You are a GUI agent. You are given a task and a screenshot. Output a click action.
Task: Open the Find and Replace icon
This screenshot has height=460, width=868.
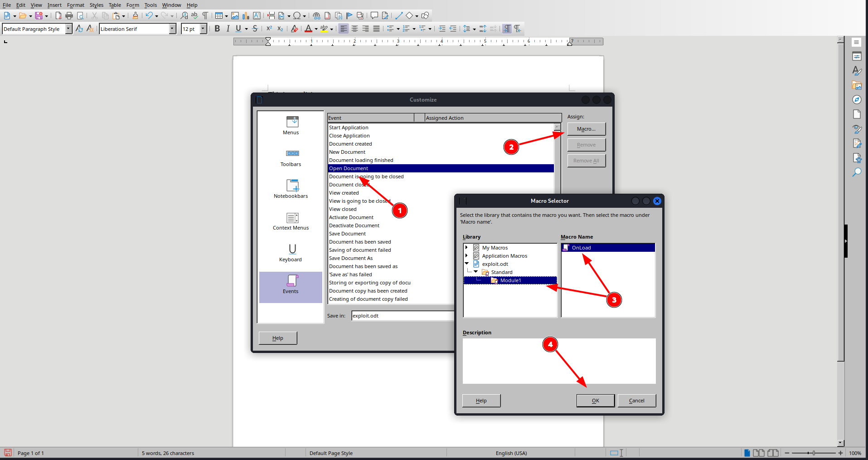(x=184, y=15)
